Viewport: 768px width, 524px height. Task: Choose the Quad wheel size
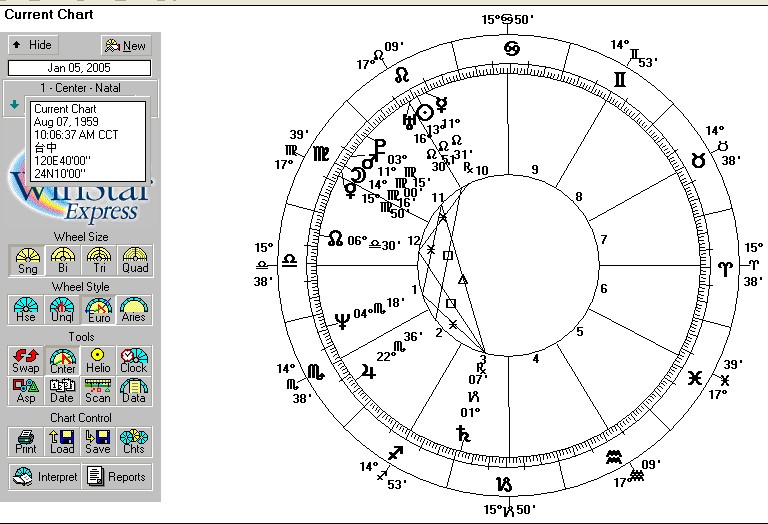(x=134, y=260)
